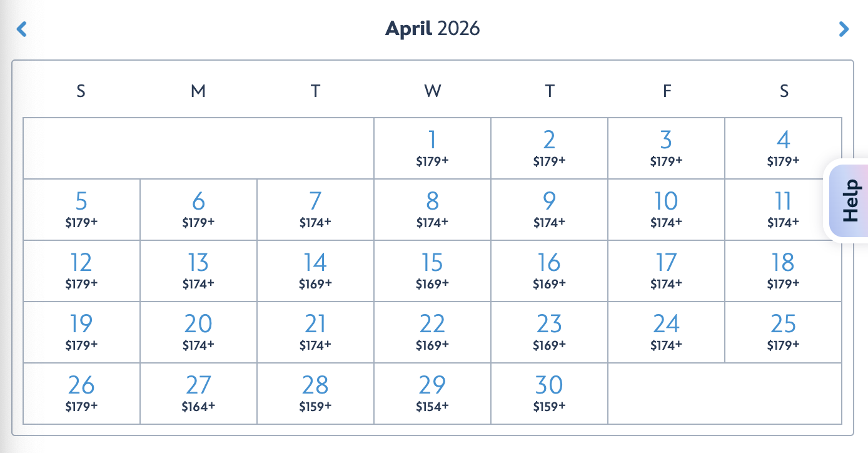Choose April 15 on the calendar
The height and width of the screenshot is (453, 868).
(x=432, y=271)
